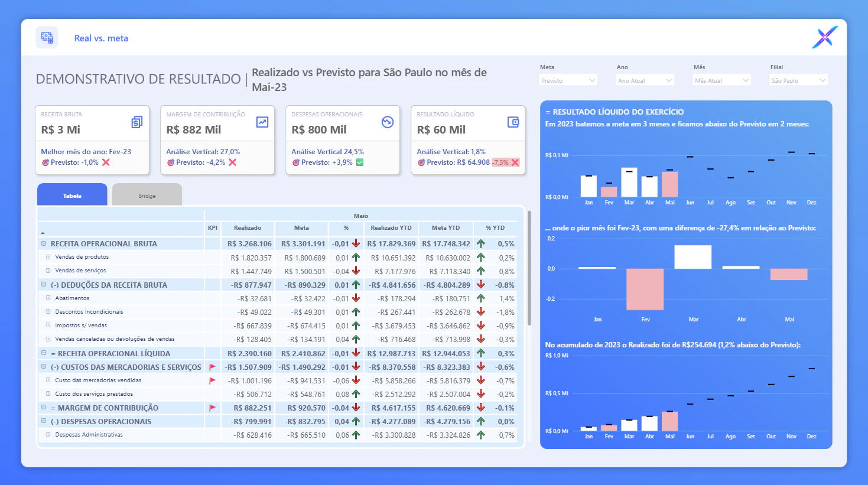The height and width of the screenshot is (485, 868).
Task: Click the red X beside Previsto: -4,2%
Action: point(232,162)
